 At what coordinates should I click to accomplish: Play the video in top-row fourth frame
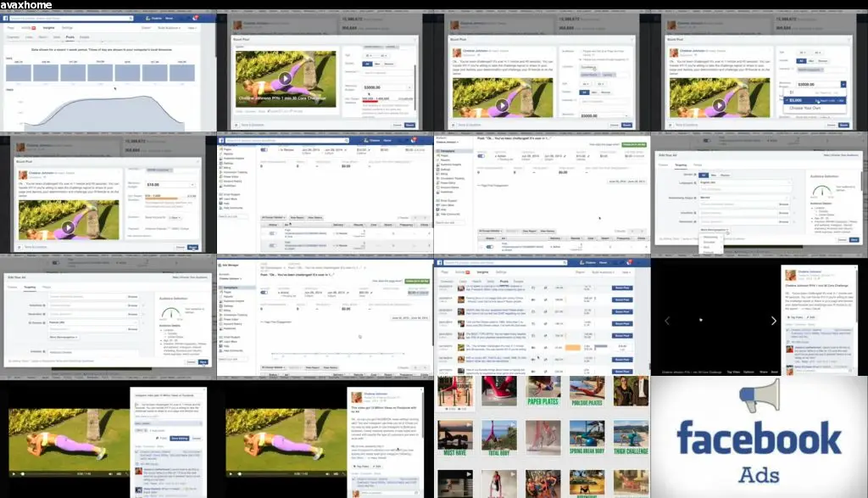pos(719,104)
